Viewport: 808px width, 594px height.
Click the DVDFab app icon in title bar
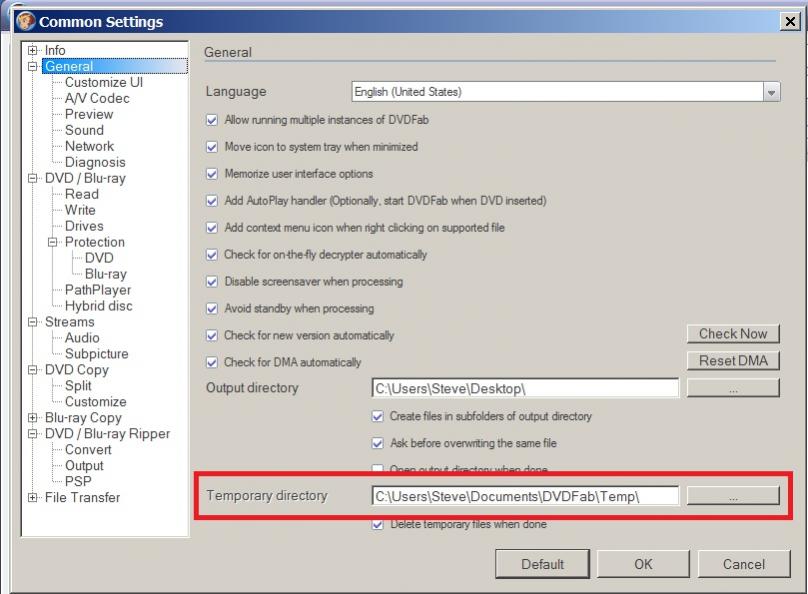[25, 21]
